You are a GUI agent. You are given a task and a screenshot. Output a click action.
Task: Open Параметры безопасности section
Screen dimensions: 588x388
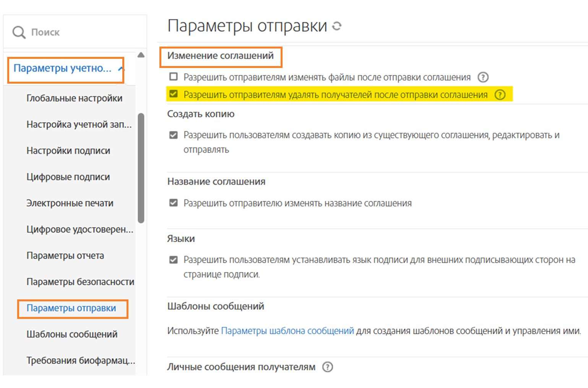pyautogui.click(x=80, y=282)
